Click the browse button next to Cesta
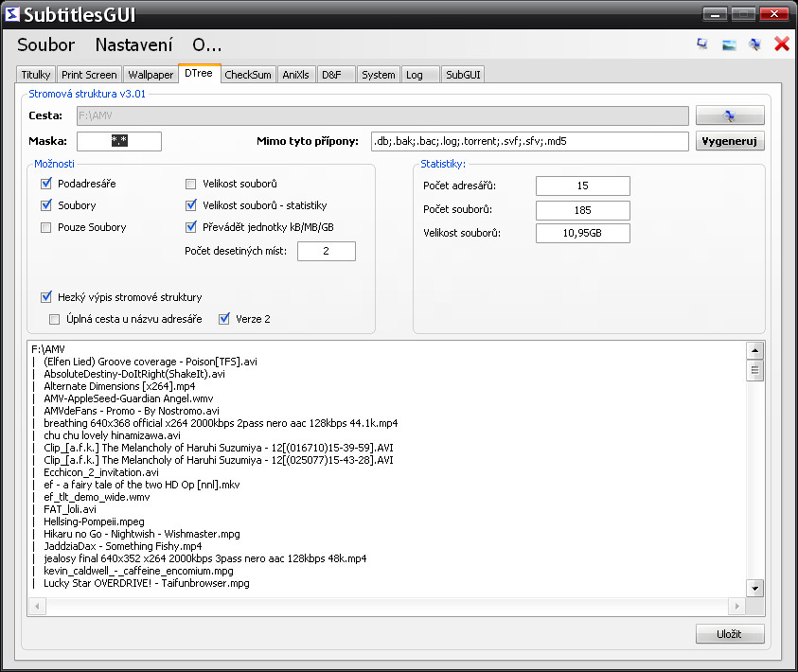Image resolution: width=798 pixels, height=672 pixels. tap(730, 115)
